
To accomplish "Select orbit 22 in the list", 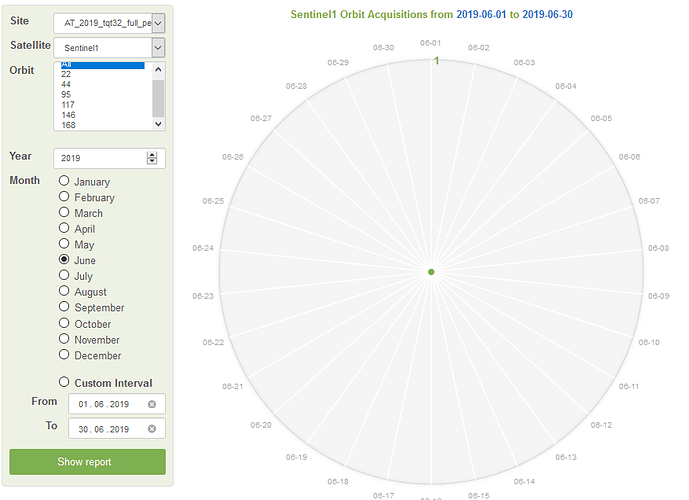I will (x=66, y=74).
